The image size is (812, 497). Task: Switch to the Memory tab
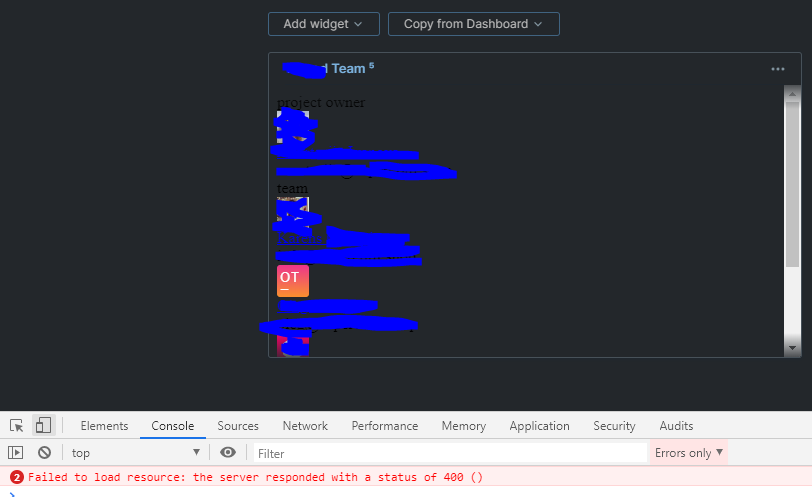point(463,426)
